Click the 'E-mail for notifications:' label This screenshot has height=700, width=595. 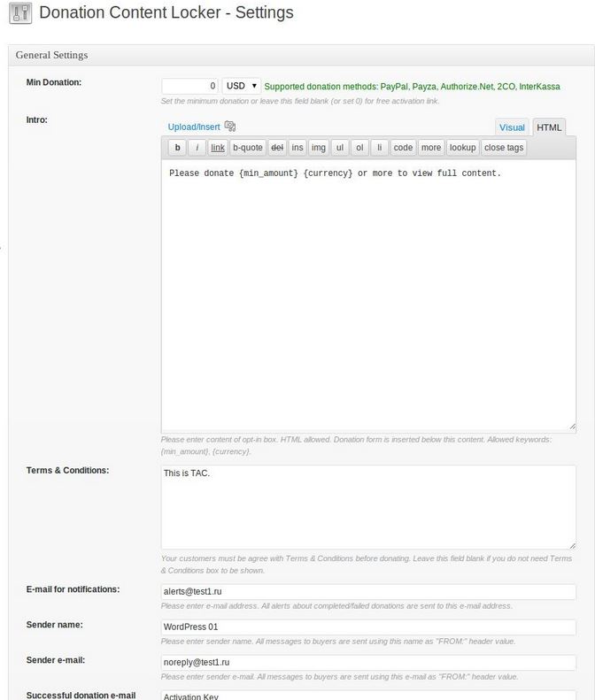point(73,589)
